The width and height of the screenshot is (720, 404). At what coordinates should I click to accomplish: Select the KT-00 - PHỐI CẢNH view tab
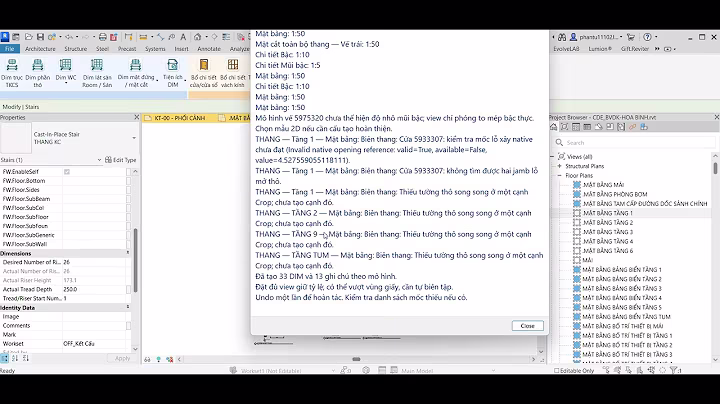point(180,118)
